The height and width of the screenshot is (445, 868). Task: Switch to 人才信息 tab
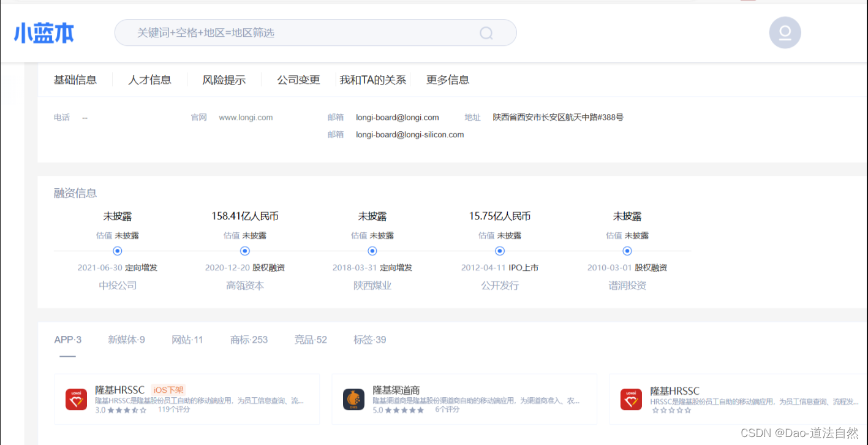(149, 80)
